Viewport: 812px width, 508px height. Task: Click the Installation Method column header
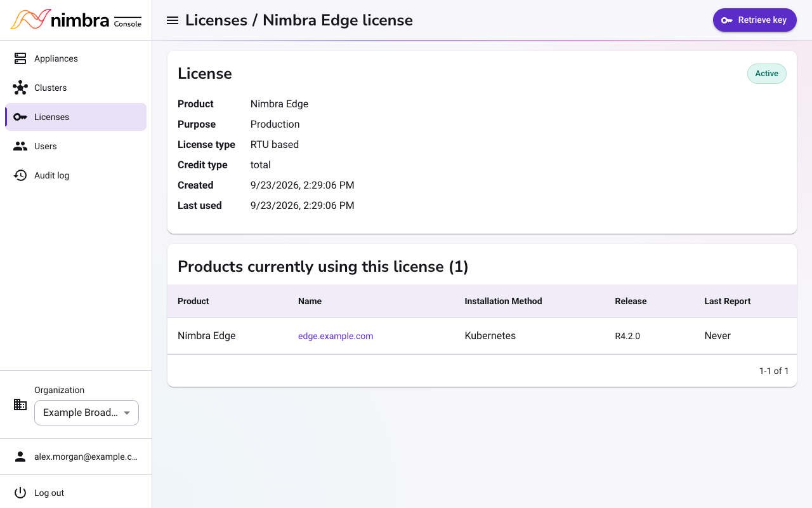(x=503, y=301)
